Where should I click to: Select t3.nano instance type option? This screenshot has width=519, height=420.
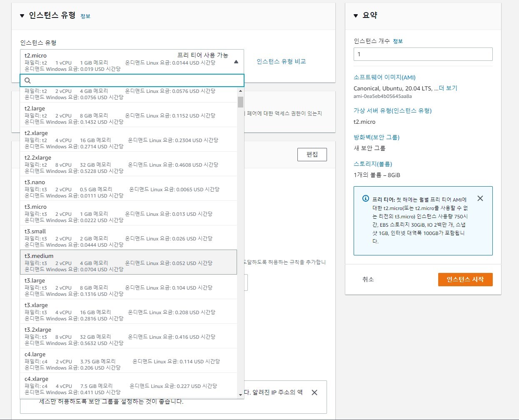tap(128, 189)
